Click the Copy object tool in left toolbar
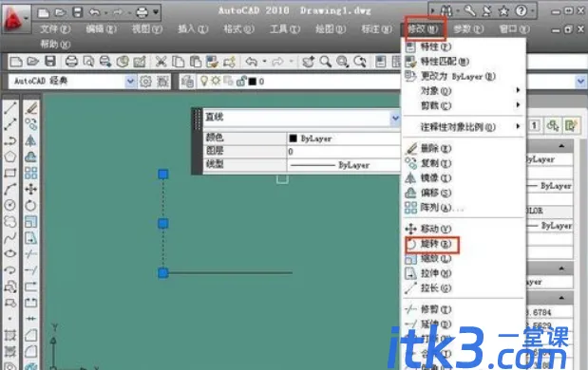 click(31, 124)
